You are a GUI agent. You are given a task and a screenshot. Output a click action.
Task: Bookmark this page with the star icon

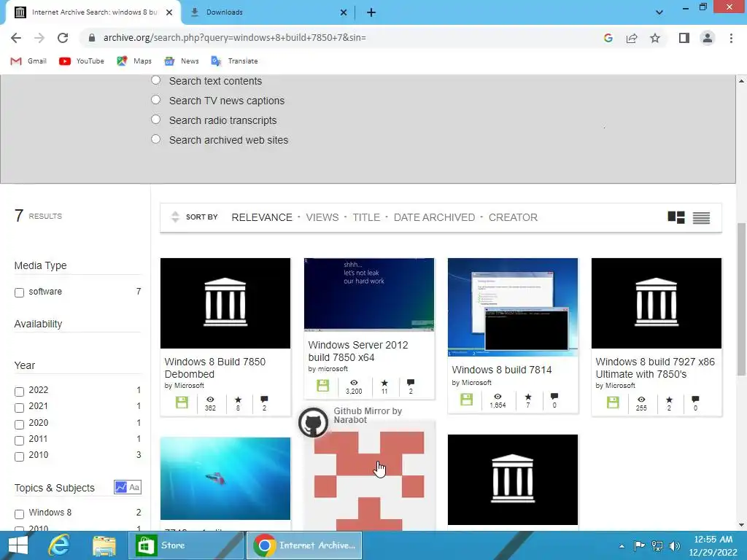655,38
